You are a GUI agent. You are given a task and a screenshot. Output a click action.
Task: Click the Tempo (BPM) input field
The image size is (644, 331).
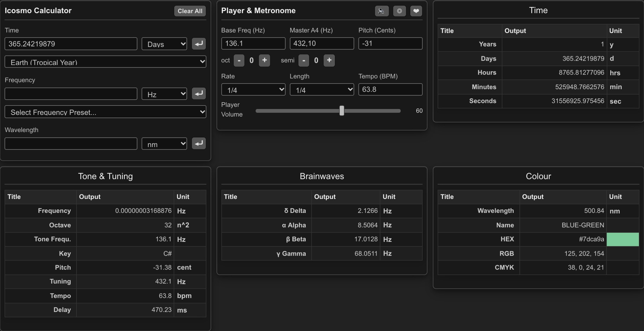click(x=390, y=89)
